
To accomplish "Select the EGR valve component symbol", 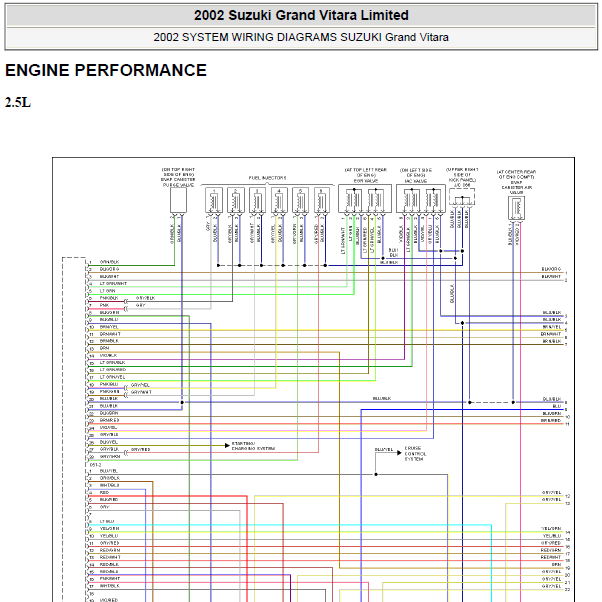I will [365, 198].
